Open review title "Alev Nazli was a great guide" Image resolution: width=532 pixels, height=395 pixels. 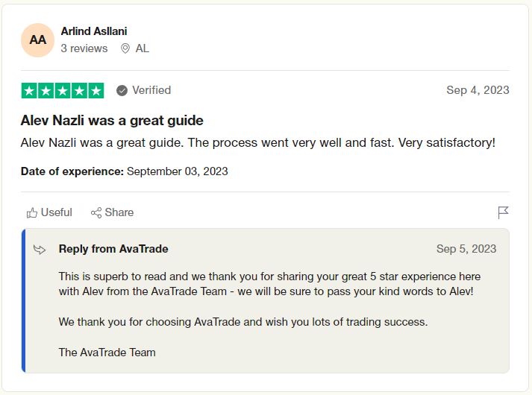(x=112, y=121)
